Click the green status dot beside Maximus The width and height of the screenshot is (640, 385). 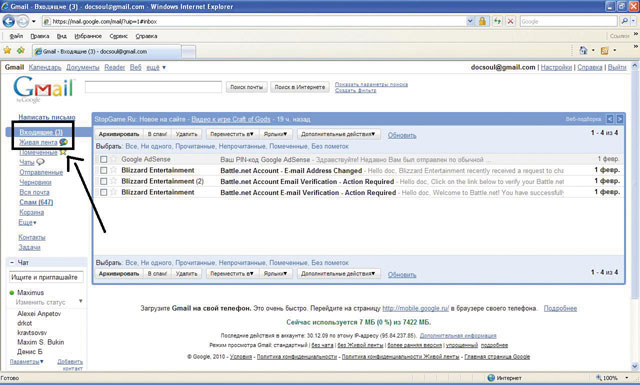tap(12, 293)
